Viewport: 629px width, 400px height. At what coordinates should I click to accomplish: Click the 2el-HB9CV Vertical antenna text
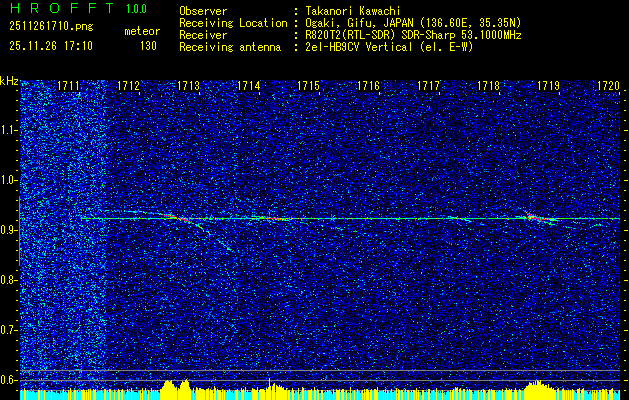[389, 47]
